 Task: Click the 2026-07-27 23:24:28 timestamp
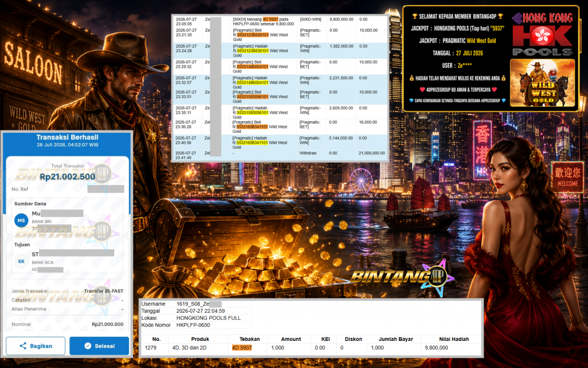(x=186, y=48)
